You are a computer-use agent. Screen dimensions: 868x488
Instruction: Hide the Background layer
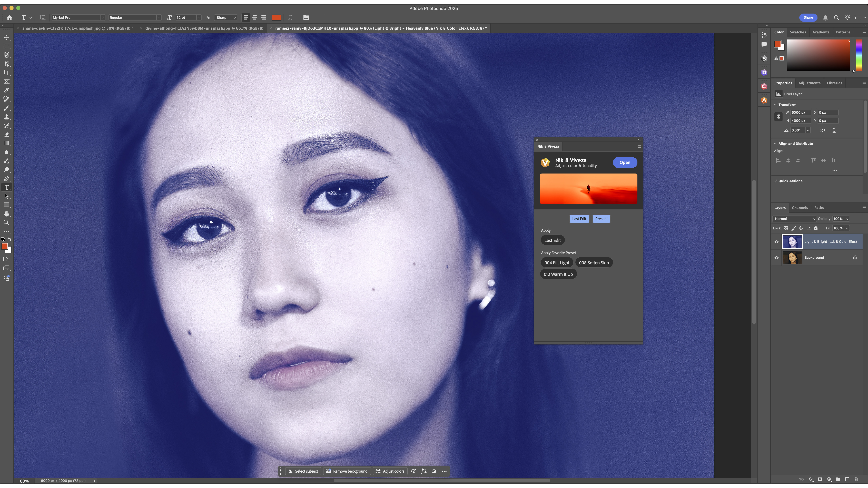pyautogui.click(x=777, y=258)
